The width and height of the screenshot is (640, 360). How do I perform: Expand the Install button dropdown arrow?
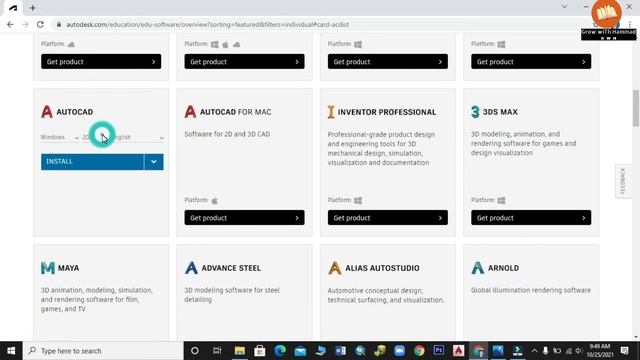(154, 162)
